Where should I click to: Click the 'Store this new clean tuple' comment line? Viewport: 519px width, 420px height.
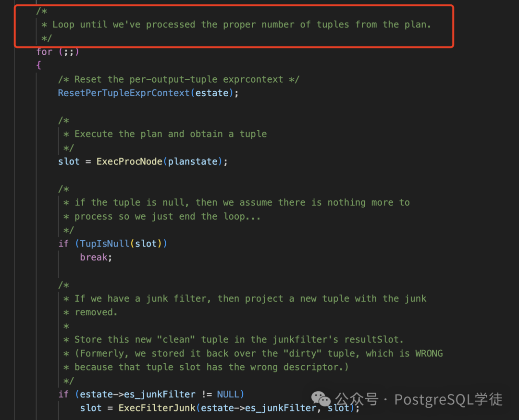[x=233, y=340]
